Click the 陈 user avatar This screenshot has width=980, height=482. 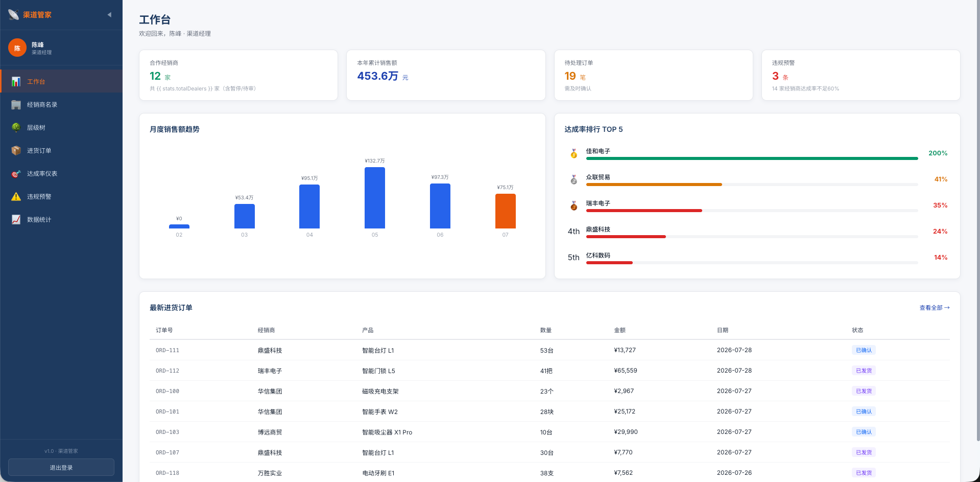click(17, 48)
